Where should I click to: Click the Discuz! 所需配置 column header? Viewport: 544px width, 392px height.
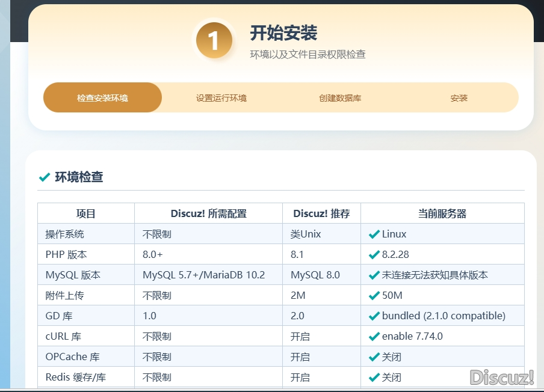point(208,213)
